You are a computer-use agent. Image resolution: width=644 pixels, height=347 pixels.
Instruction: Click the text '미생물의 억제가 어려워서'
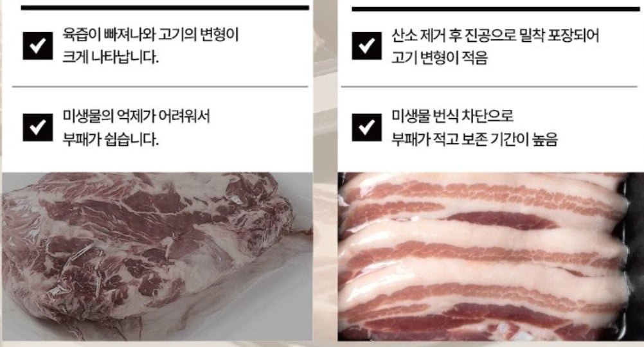pos(136,116)
